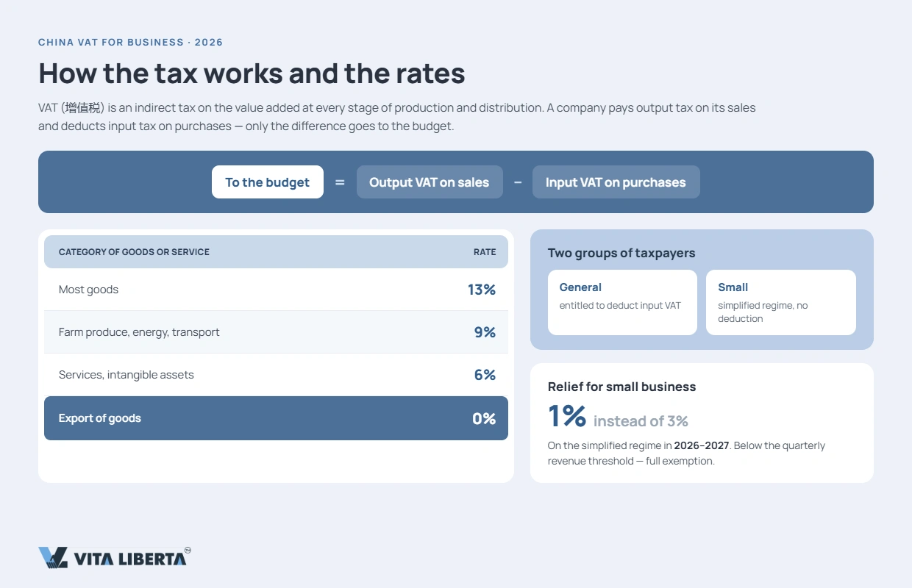Click the 0% export rate value
Screen dimensions: 912x588
click(x=484, y=419)
